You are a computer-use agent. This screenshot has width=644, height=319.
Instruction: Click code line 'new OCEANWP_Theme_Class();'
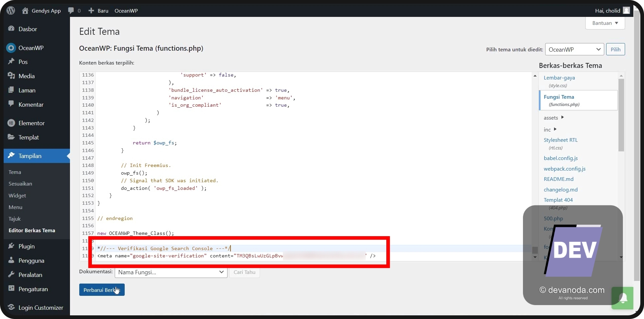(136, 233)
